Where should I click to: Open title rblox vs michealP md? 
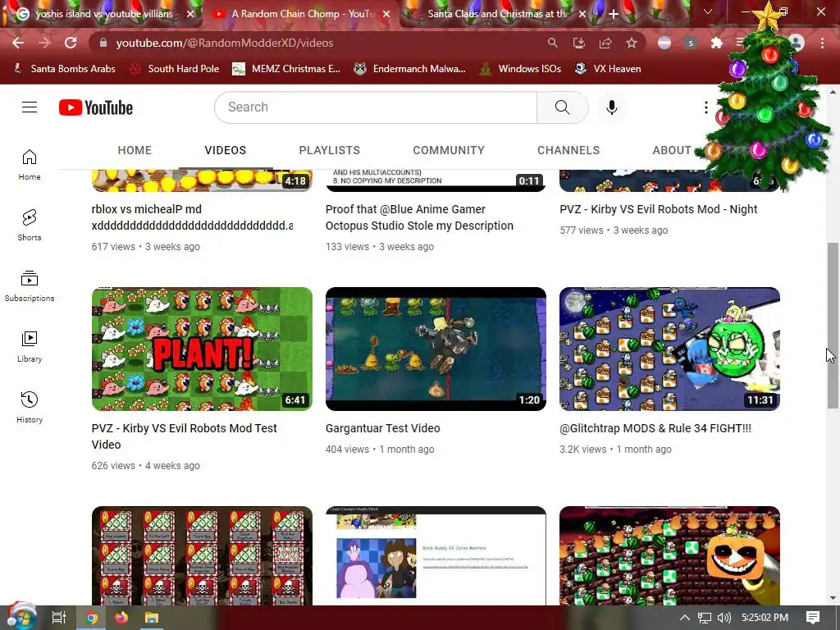coord(192,217)
